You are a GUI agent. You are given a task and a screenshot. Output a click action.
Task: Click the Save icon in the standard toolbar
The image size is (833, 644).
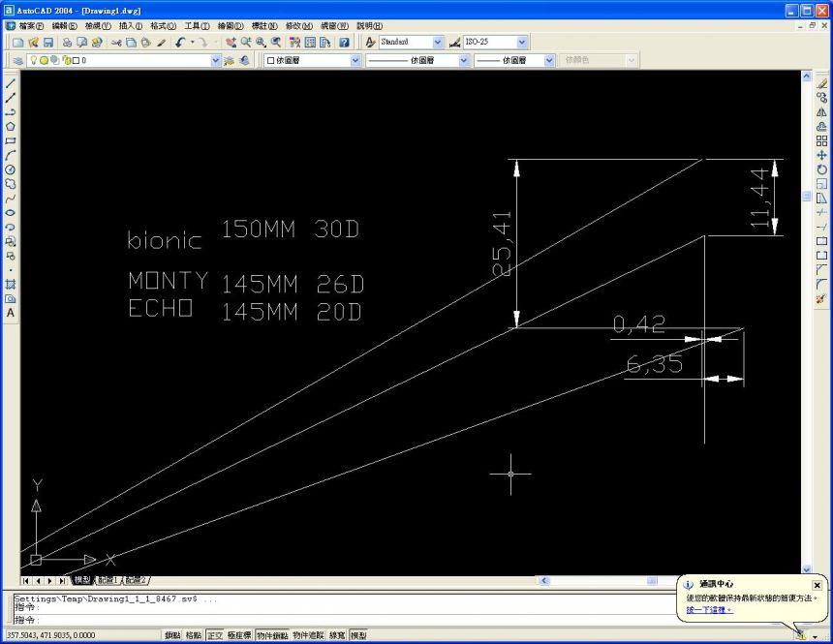[x=47, y=43]
